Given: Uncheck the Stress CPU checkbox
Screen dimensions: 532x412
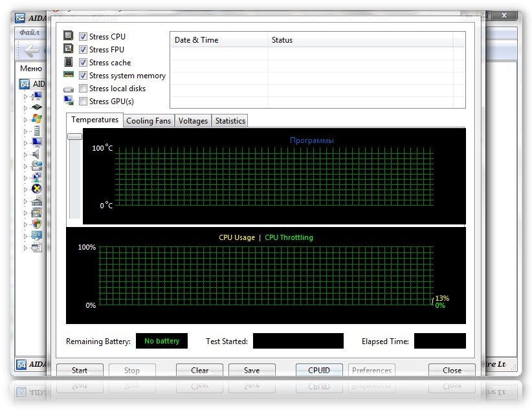Looking at the screenshot, I should click(x=83, y=36).
